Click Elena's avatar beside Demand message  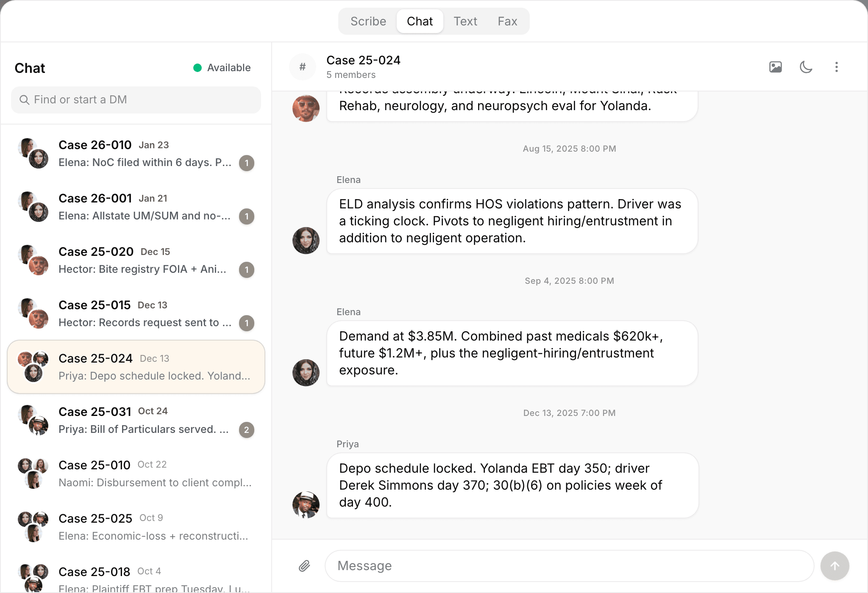306,373
